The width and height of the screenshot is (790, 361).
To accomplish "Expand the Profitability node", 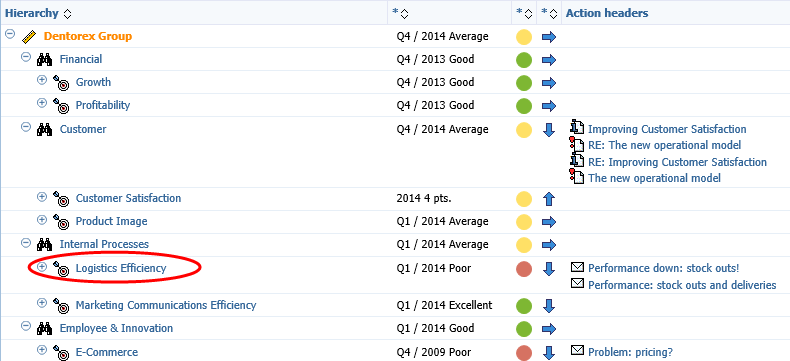I will pos(42,103).
